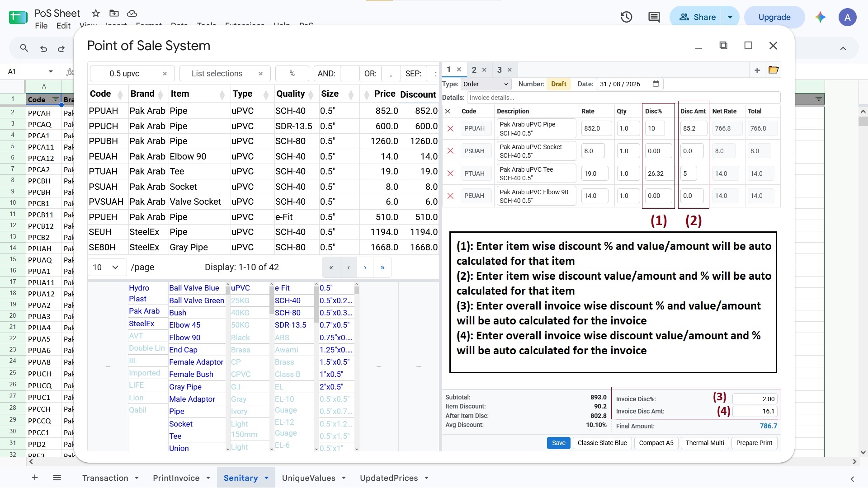Clear the 0.5 upvc search box
The image size is (868, 488).
(165, 74)
